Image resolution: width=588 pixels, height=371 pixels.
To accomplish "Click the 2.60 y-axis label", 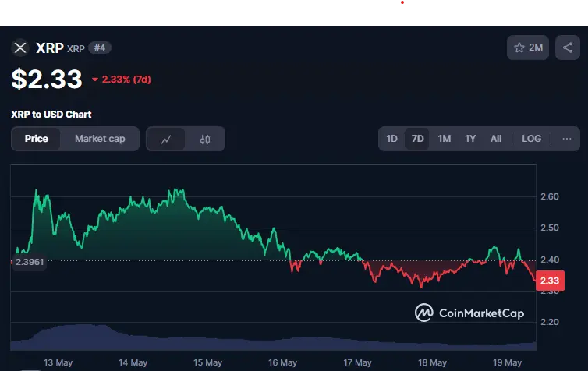I will 549,196.
